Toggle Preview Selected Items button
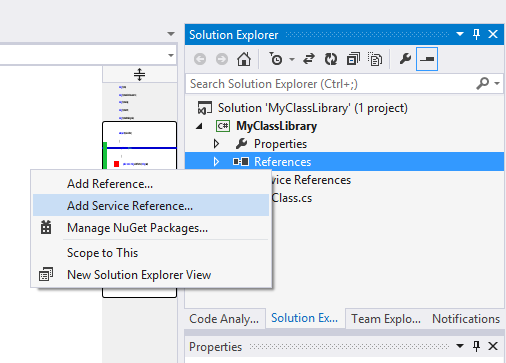Viewport: 506px width, 363px height. coord(427,59)
